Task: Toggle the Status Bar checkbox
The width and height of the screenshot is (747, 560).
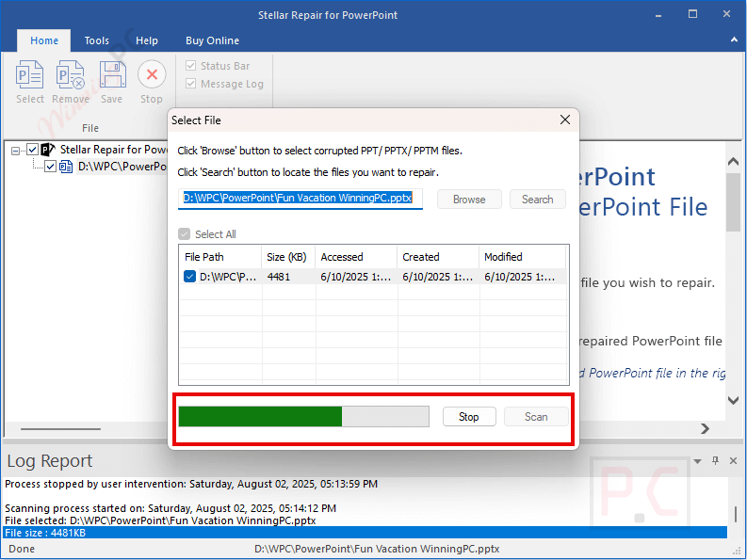Action: pos(190,66)
